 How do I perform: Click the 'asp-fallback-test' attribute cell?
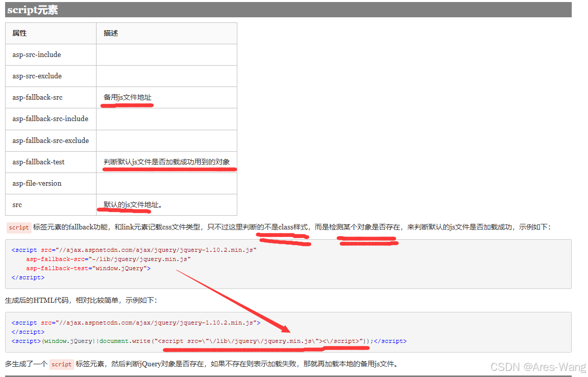click(x=51, y=162)
